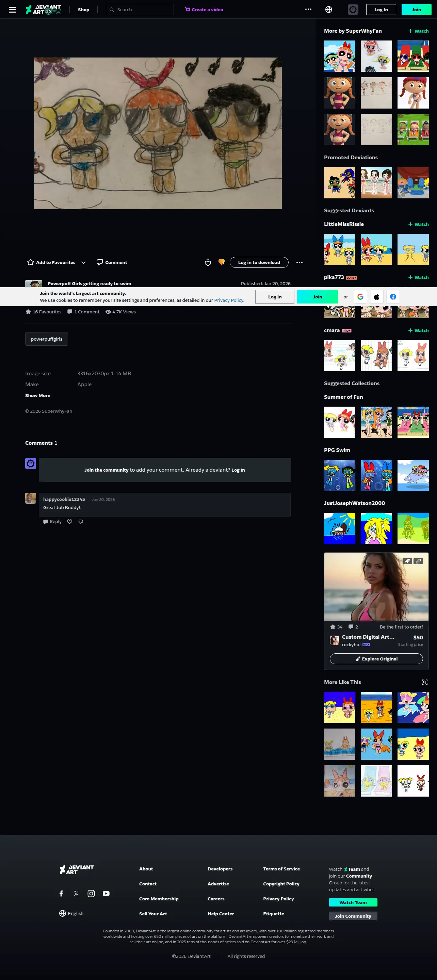Screen dimensions: 437x980
Task: Reply to happycookie12345's comment
Action: click(52, 522)
